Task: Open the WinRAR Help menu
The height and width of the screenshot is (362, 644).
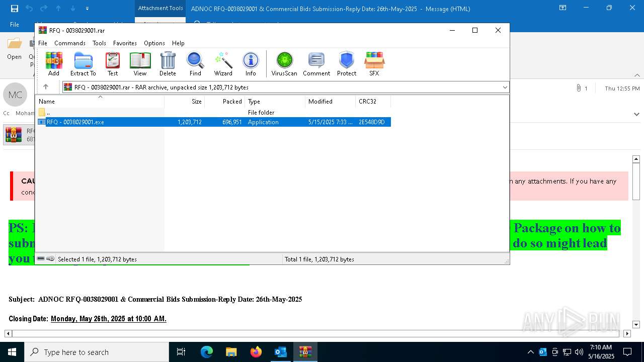Action: (x=178, y=43)
